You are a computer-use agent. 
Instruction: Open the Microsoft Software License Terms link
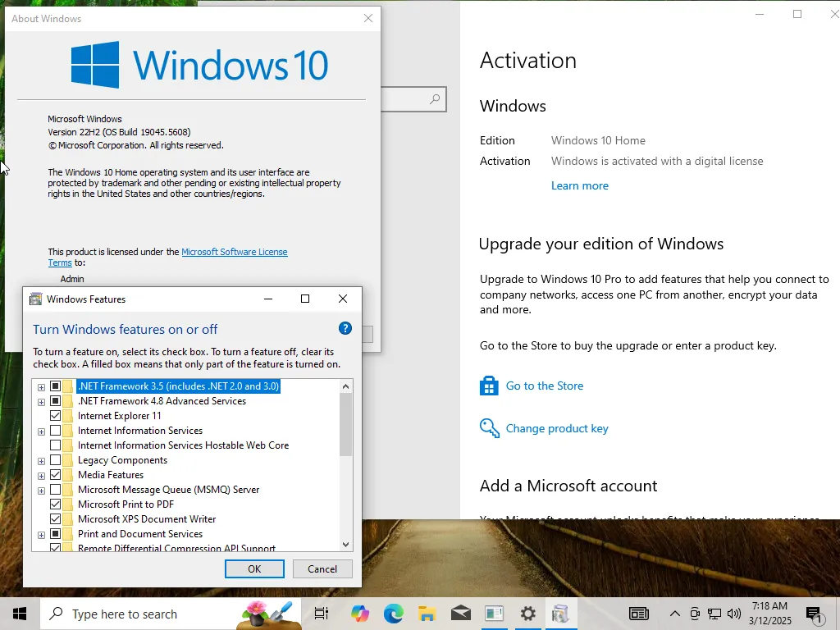(x=234, y=252)
